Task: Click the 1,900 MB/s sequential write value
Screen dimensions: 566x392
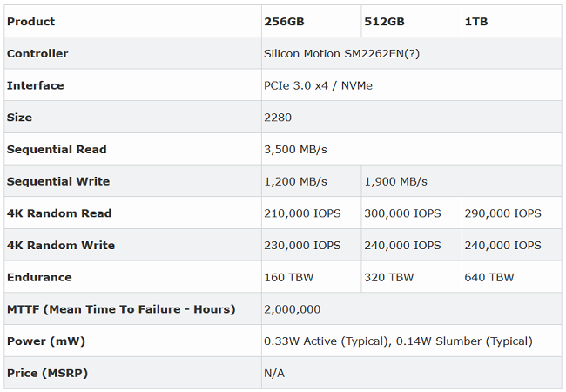Action: pyautogui.click(x=396, y=181)
